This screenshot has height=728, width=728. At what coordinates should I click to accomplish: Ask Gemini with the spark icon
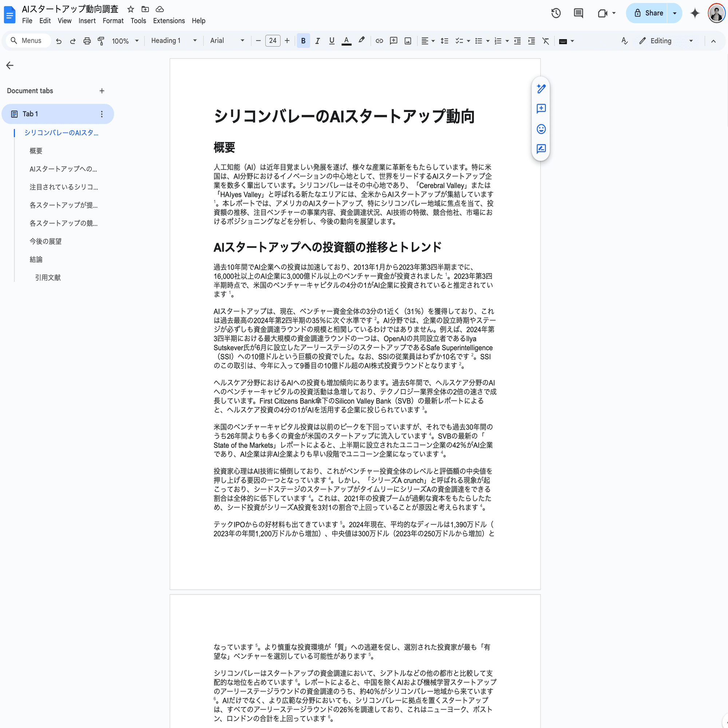(x=695, y=13)
